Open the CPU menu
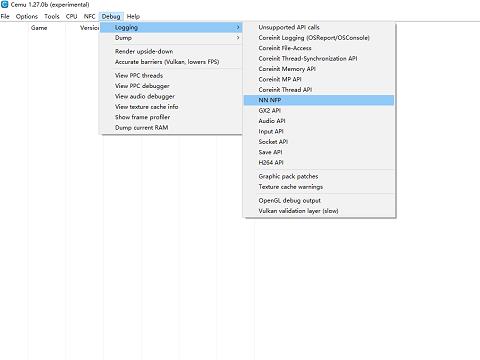The width and height of the screenshot is (480, 360). click(x=71, y=16)
